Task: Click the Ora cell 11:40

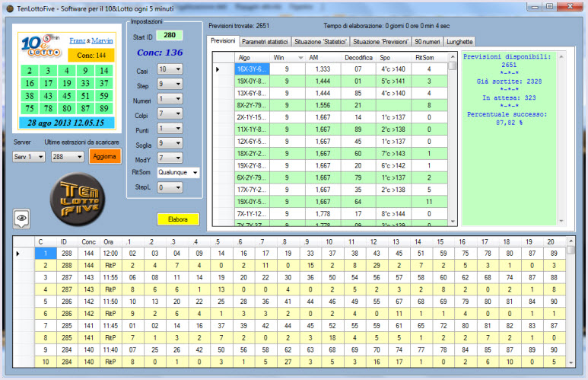Action: pyautogui.click(x=110, y=350)
